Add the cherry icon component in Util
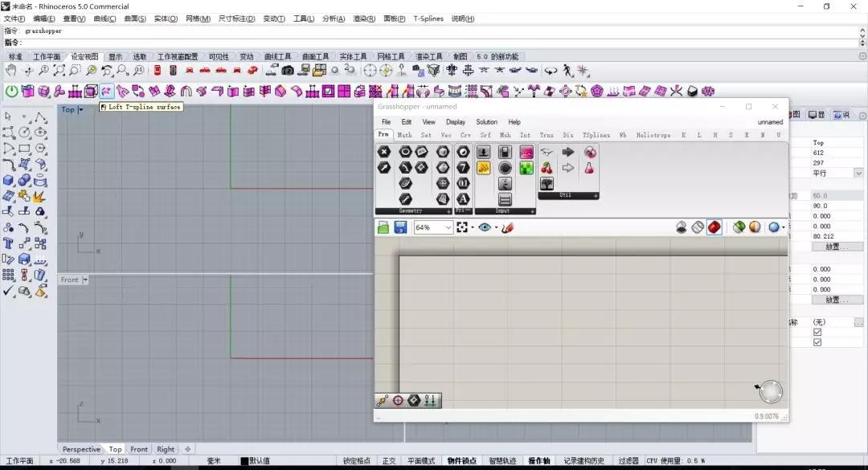This screenshot has height=470, width=868. [547, 168]
